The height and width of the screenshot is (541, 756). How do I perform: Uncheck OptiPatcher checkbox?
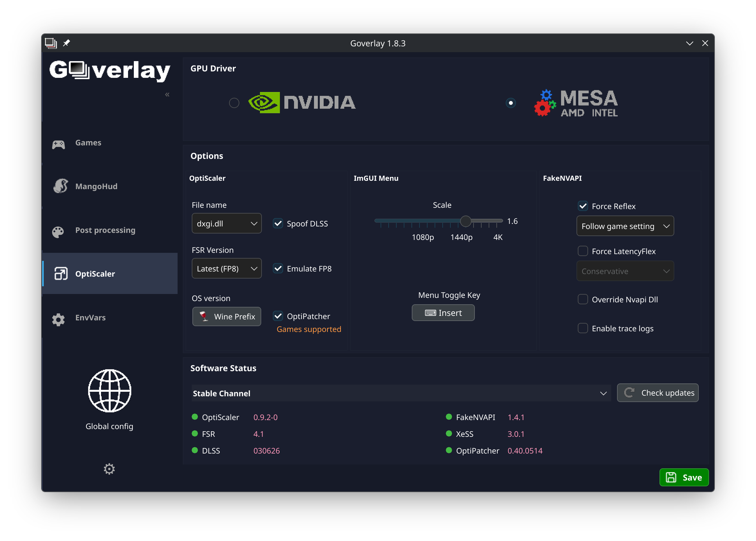click(278, 316)
